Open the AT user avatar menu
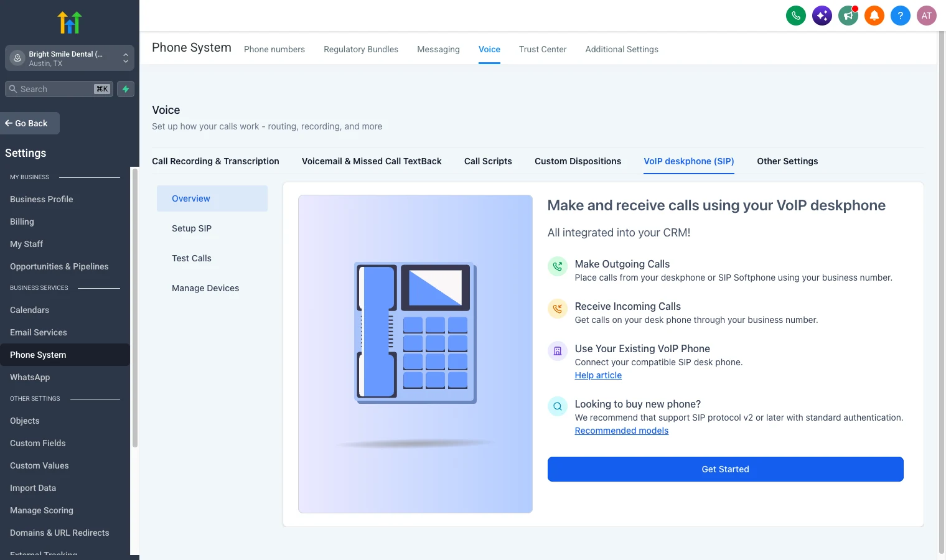 (x=927, y=16)
